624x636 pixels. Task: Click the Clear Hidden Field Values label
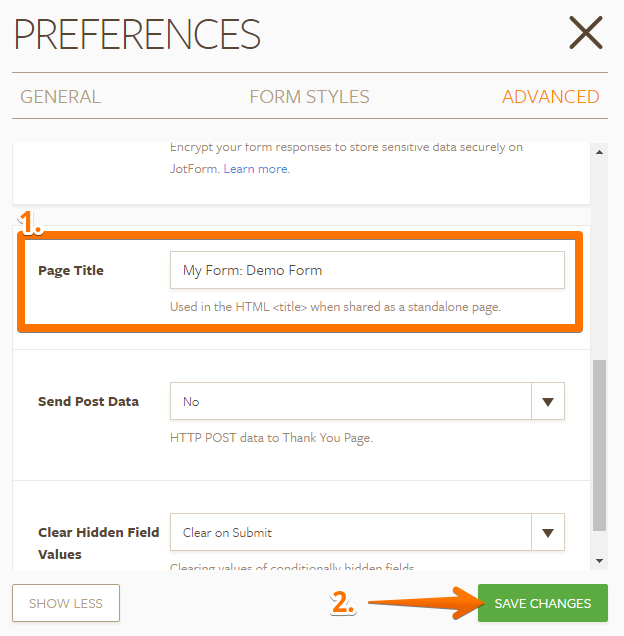pos(98,543)
